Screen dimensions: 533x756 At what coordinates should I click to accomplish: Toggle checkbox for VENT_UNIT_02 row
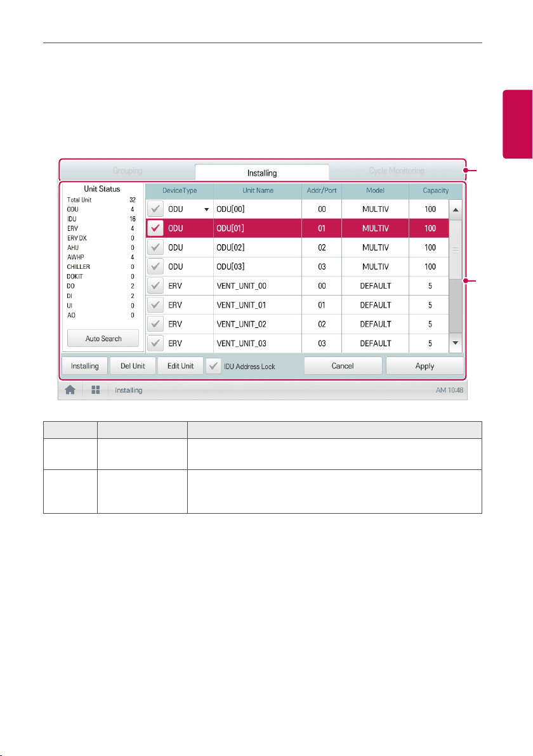click(155, 324)
